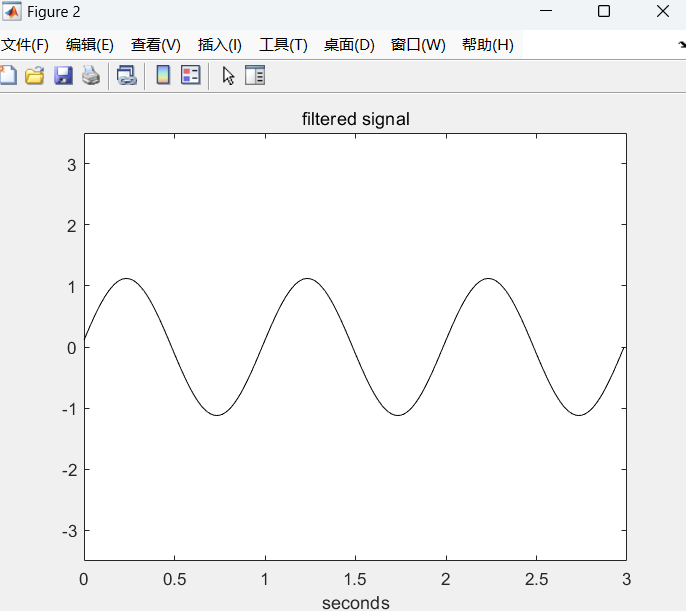The width and height of the screenshot is (686, 611).
Task: Open the Property Inspector icon
Action: 255,75
